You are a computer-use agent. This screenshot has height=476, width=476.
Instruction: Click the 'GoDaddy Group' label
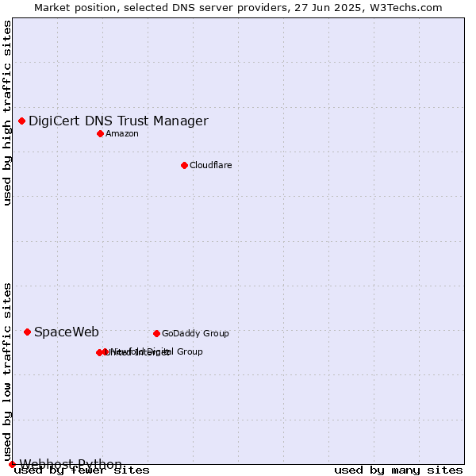(x=195, y=333)
